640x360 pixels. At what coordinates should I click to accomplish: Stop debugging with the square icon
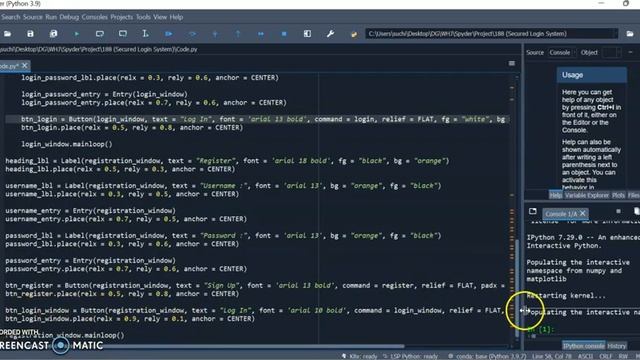click(x=284, y=34)
